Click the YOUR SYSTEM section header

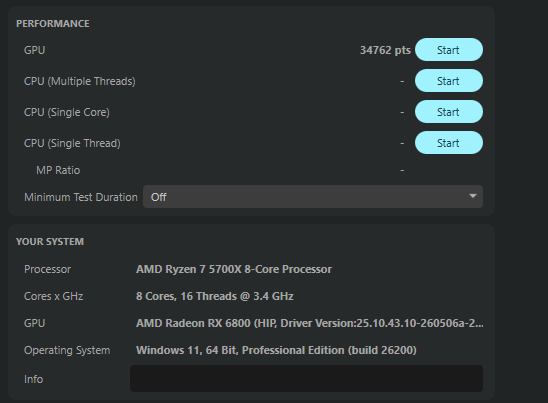click(50, 242)
